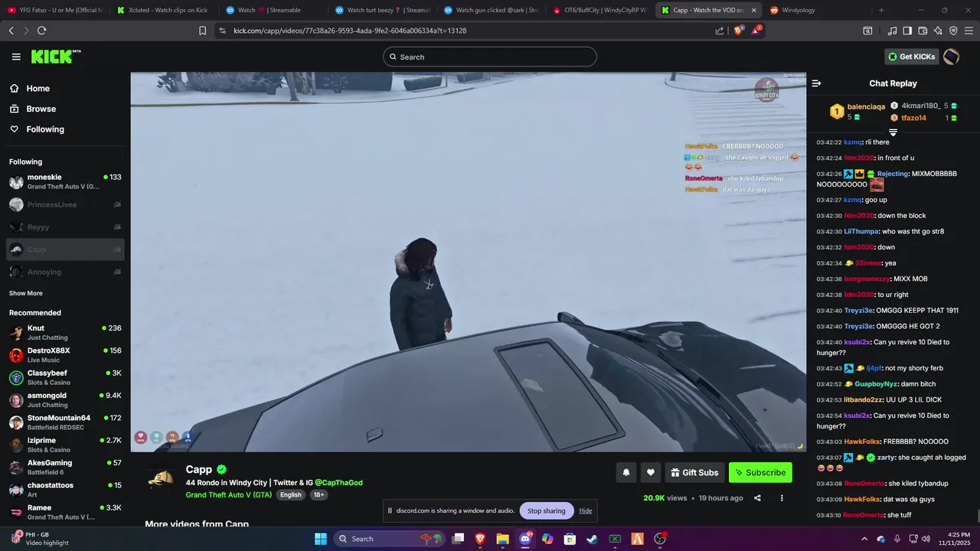Bookmark this page
The height and width of the screenshot is (551, 980).
[x=202, y=31]
